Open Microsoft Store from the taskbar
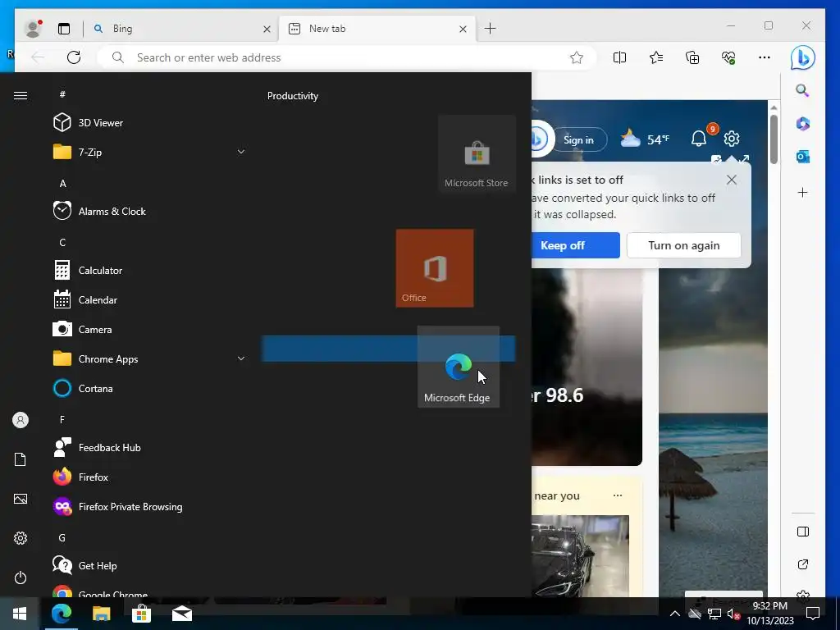Screen dimensions: 840x630 [x=141, y=614]
